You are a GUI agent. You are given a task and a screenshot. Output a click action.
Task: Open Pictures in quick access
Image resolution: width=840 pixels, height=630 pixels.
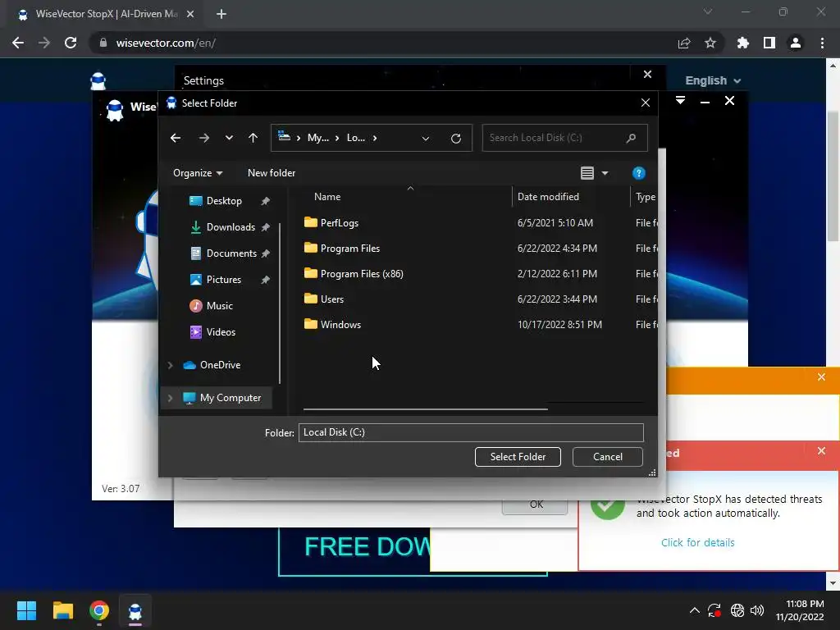223,280
